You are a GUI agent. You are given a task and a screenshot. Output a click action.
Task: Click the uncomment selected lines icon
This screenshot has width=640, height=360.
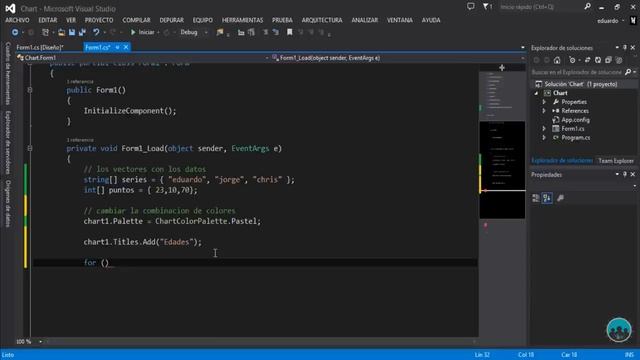coord(276,32)
